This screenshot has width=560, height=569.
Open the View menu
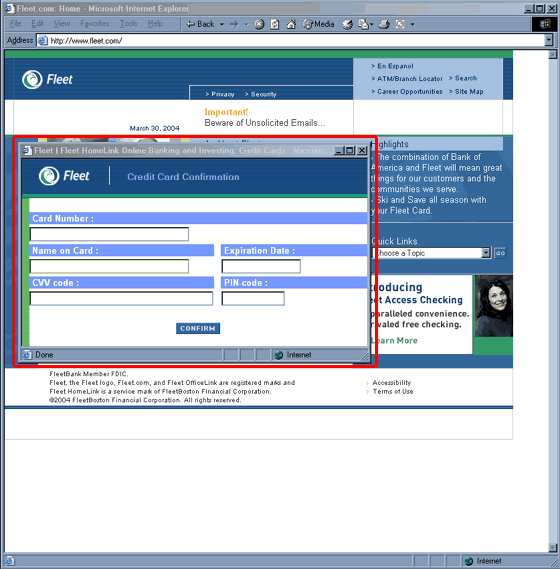[x=62, y=24]
